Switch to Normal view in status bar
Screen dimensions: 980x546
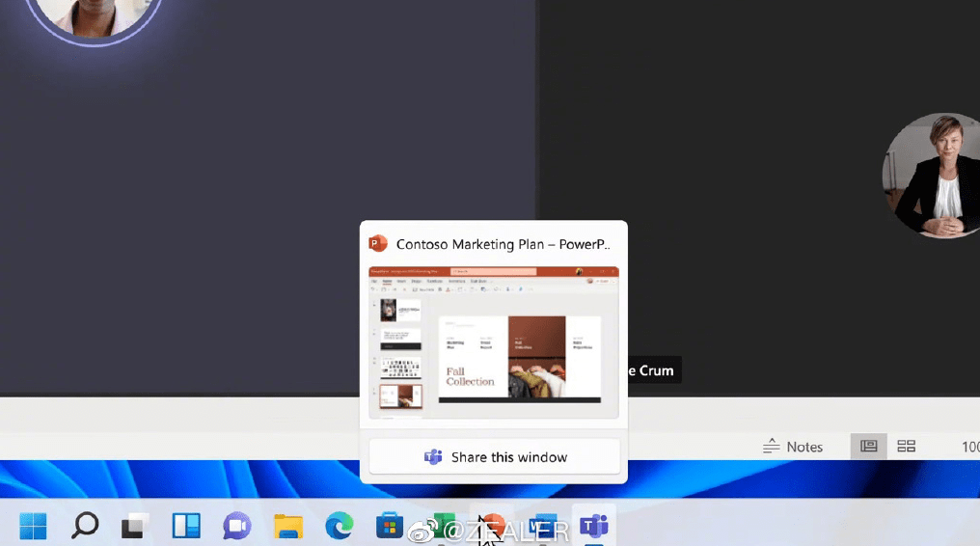click(x=869, y=447)
